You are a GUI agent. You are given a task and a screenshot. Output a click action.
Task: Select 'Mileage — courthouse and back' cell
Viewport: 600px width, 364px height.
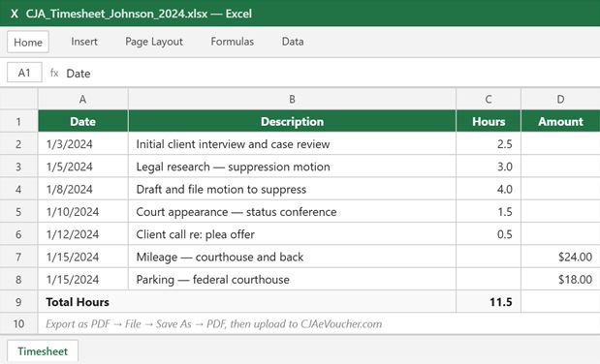(x=292, y=257)
